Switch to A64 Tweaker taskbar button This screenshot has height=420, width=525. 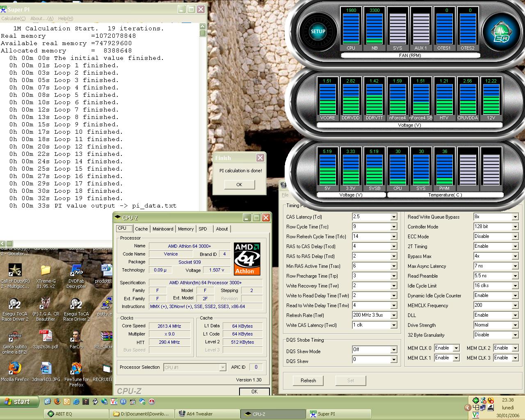(207, 414)
